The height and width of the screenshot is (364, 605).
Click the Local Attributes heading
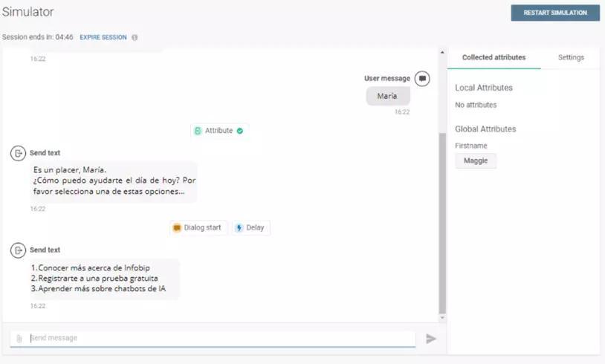click(x=483, y=88)
